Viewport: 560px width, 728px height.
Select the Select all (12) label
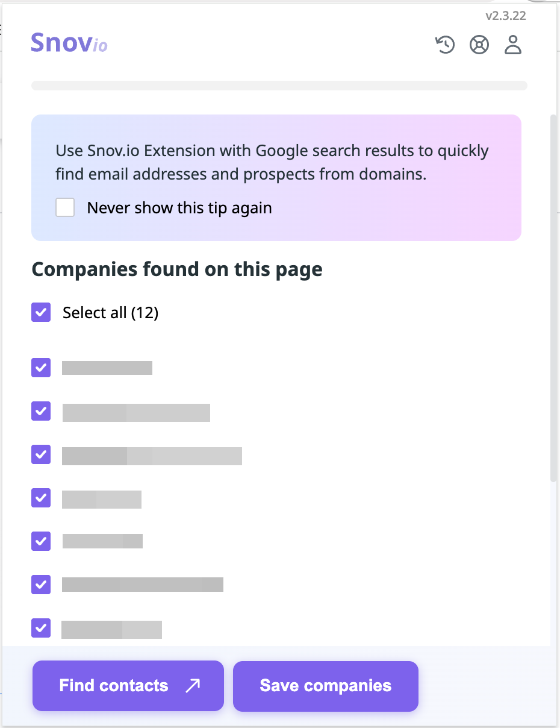[111, 313]
